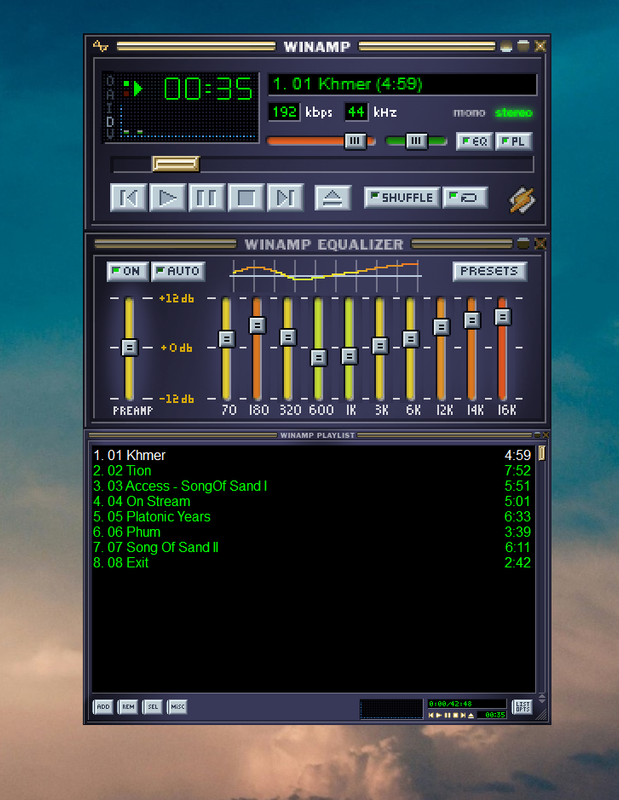
Task: Open playlist MISC menu
Action: (177, 707)
